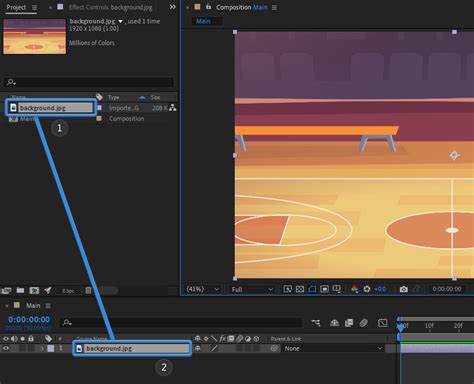Take a snapshot with the camera icon
The image size is (474, 384).
(x=403, y=289)
